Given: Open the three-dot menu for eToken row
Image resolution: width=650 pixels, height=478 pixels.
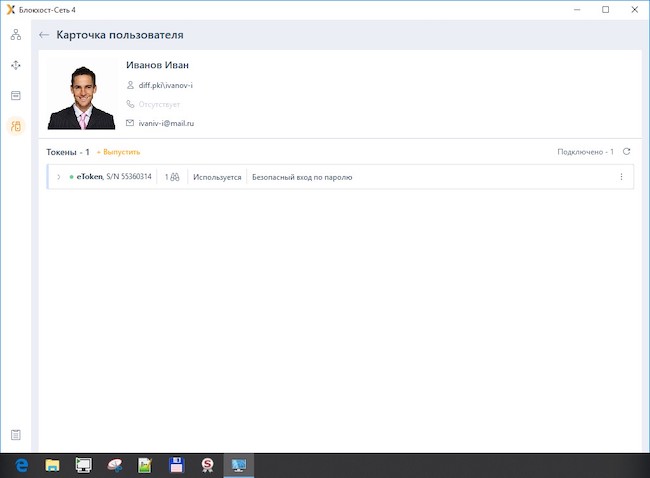Looking at the screenshot, I should [621, 177].
